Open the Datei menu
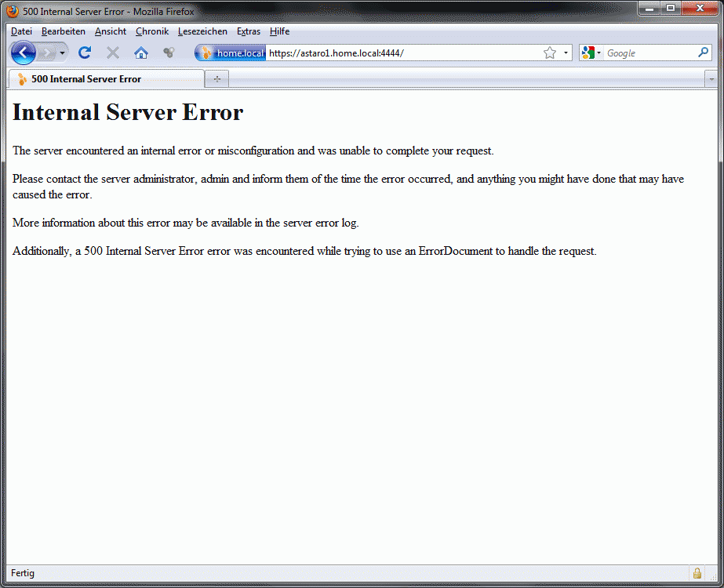Viewport: 724px width, 588px height. [x=21, y=31]
